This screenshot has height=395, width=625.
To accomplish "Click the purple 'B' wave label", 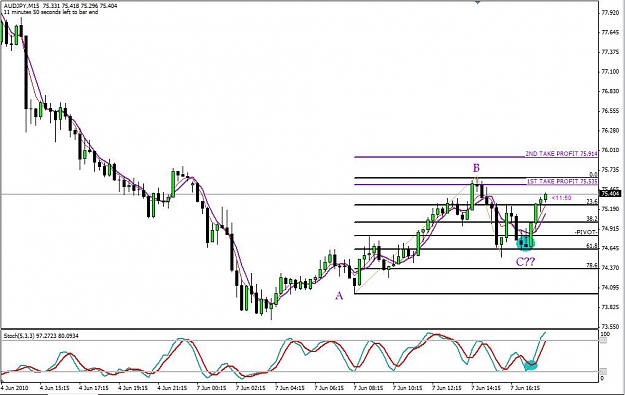I will (476, 168).
